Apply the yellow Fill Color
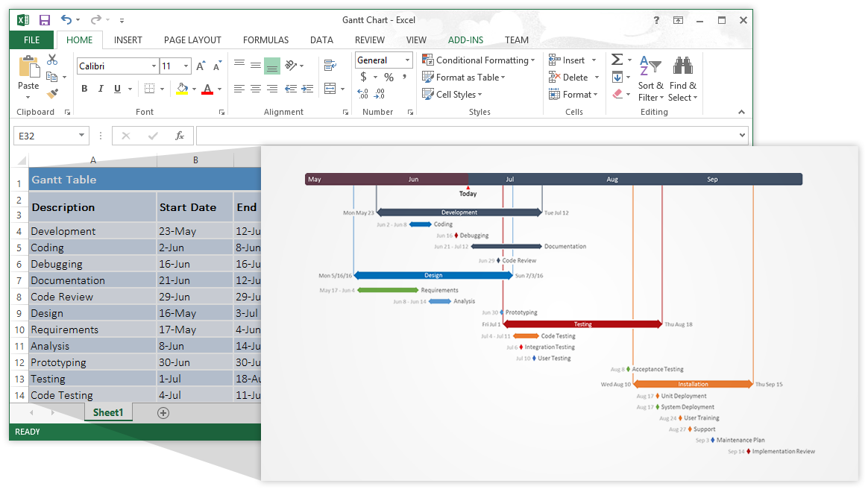Viewport: 868px width, 498px height. (x=182, y=89)
